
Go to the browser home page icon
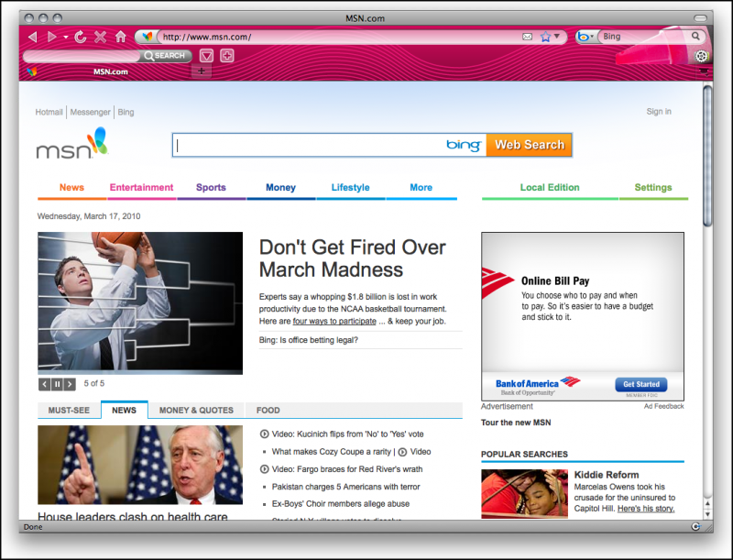[120, 37]
